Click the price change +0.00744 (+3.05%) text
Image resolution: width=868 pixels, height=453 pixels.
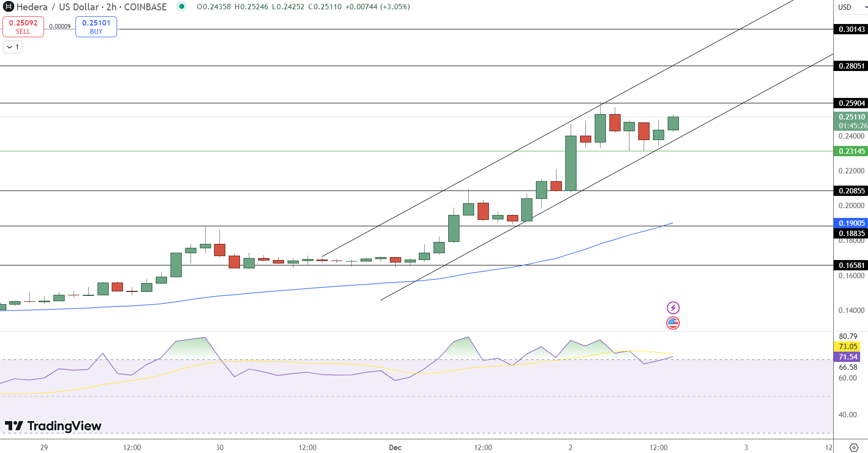tap(379, 7)
